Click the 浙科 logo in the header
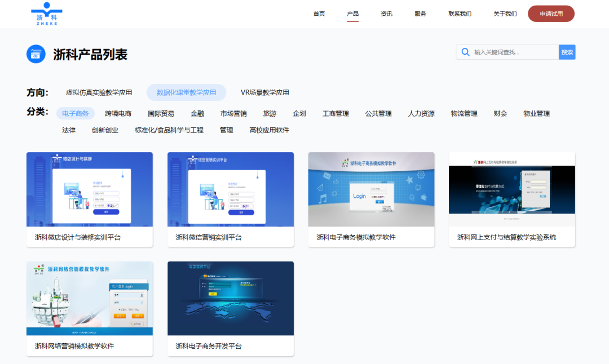 tap(47, 14)
